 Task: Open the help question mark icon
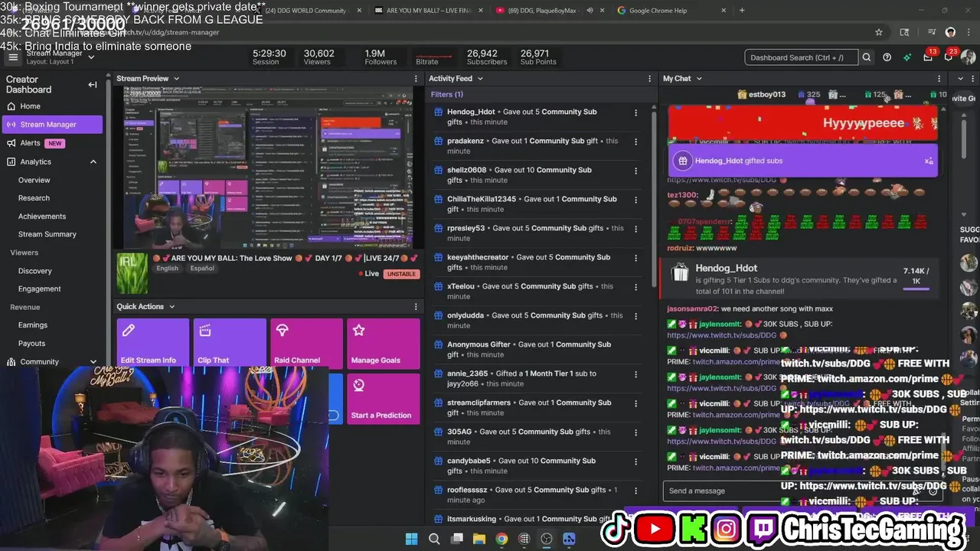(x=887, y=57)
